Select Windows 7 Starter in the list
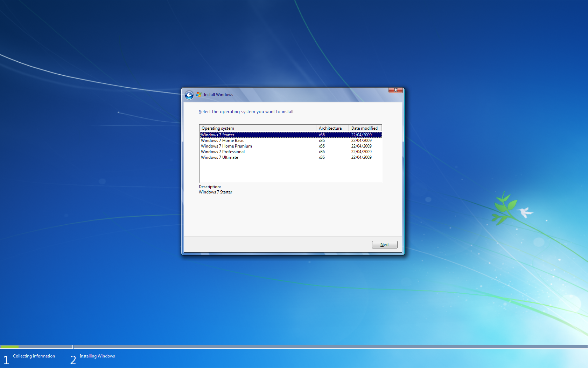 (218, 135)
